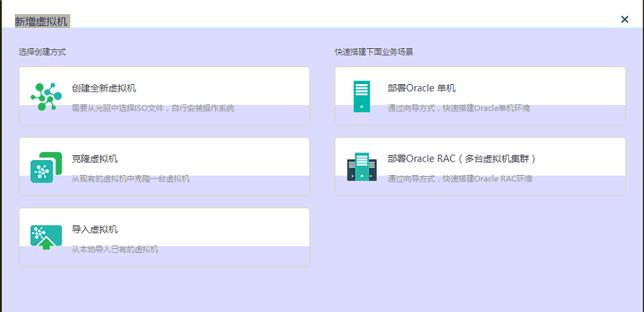Close the 新增虚拟机 dialog with X
644x312 pixels.
tap(625, 19)
